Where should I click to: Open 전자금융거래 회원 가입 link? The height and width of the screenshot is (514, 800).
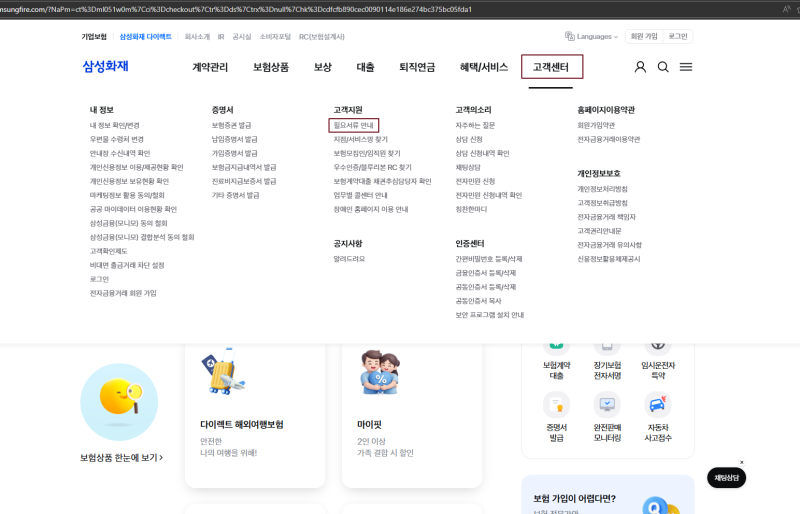point(123,293)
